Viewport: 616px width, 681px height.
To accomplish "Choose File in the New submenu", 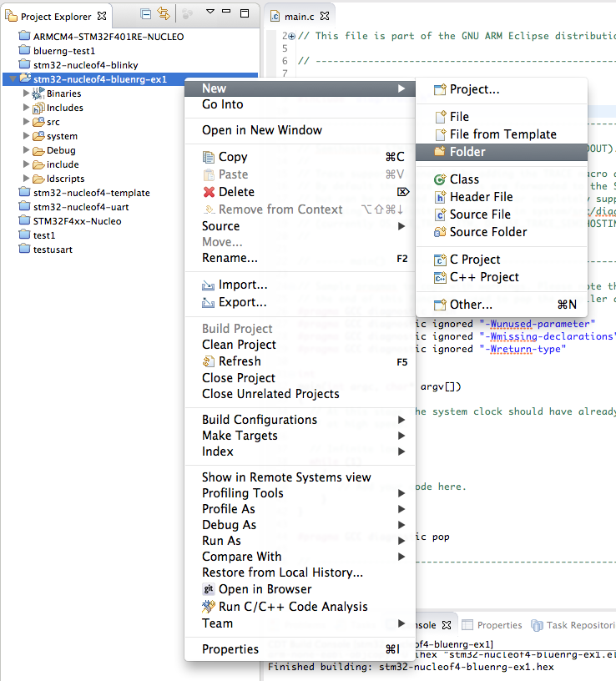I will click(x=502, y=116).
